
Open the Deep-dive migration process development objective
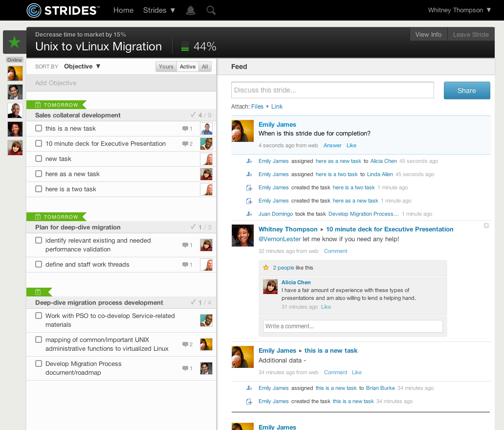[99, 303]
